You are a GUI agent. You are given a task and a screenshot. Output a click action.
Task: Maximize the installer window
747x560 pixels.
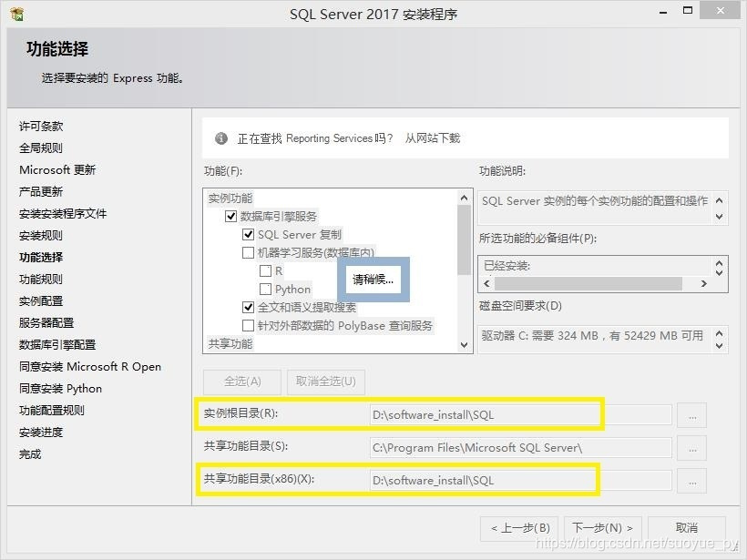click(x=688, y=11)
